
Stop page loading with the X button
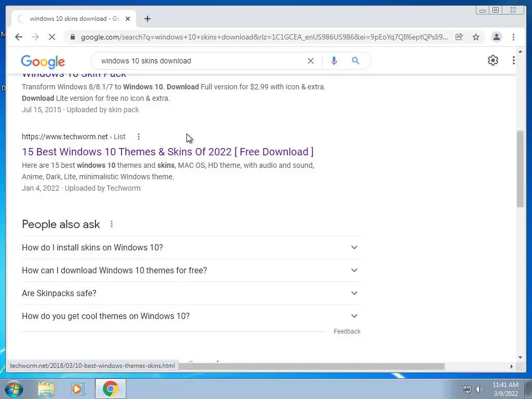click(x=52, y=37)
